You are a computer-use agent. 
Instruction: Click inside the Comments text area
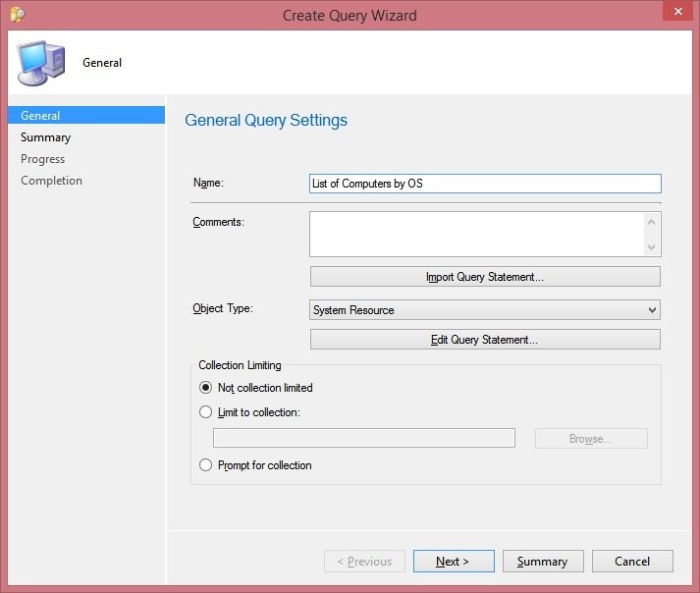pyautogui.click(x=477, y=234)
